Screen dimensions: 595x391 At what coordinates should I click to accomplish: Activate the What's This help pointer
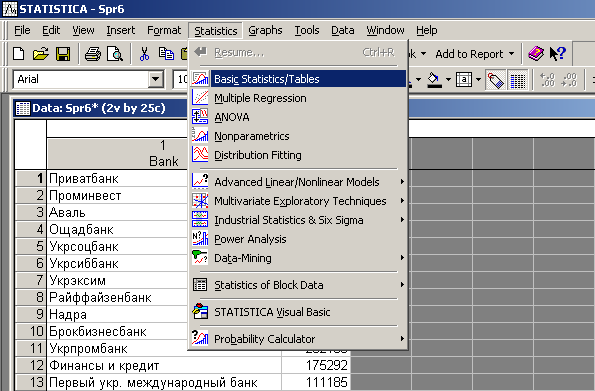[x=557, y=54]
